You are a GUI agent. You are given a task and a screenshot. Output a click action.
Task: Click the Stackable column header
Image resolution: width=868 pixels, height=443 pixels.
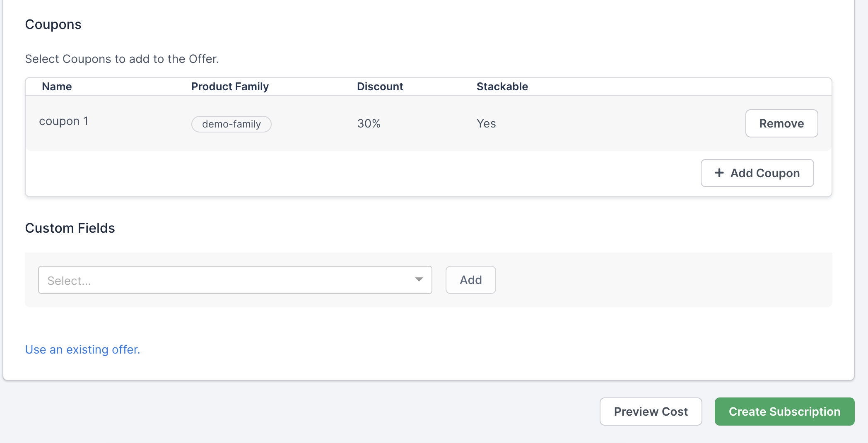pos(502,87)
